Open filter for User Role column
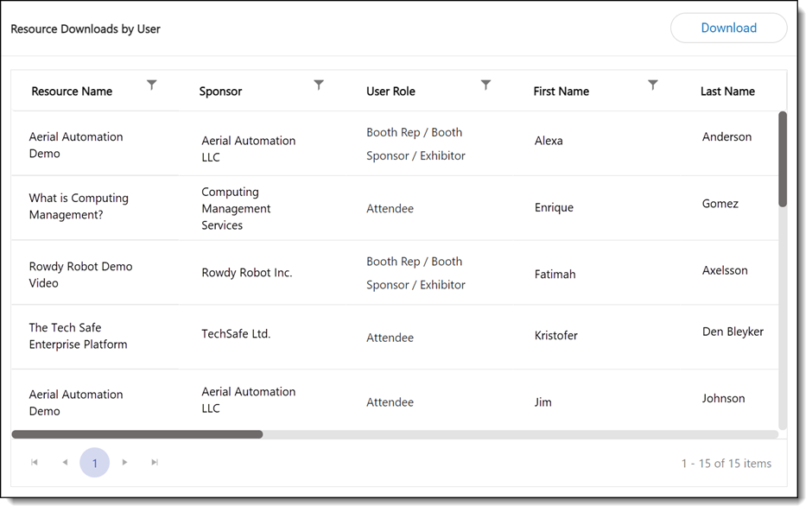Screen dimensions: 812x512 pyautogui.click(x=485, y=85)
